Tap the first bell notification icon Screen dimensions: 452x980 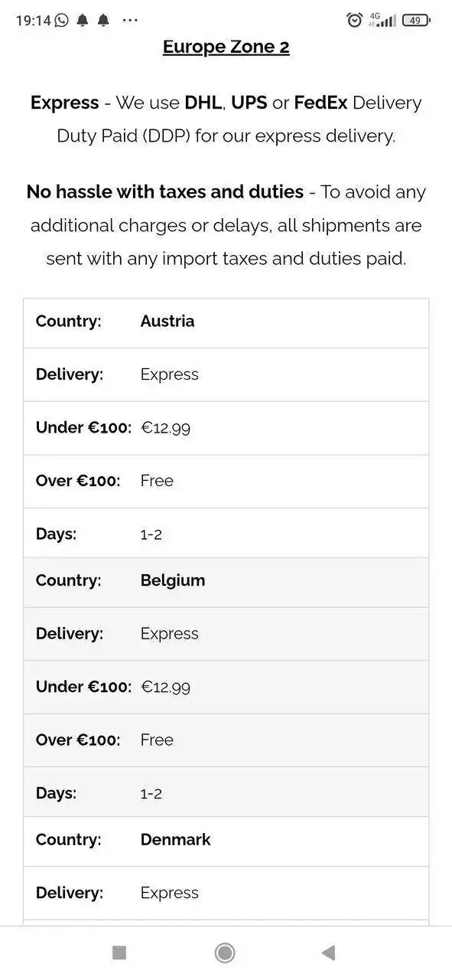(83, 21)
